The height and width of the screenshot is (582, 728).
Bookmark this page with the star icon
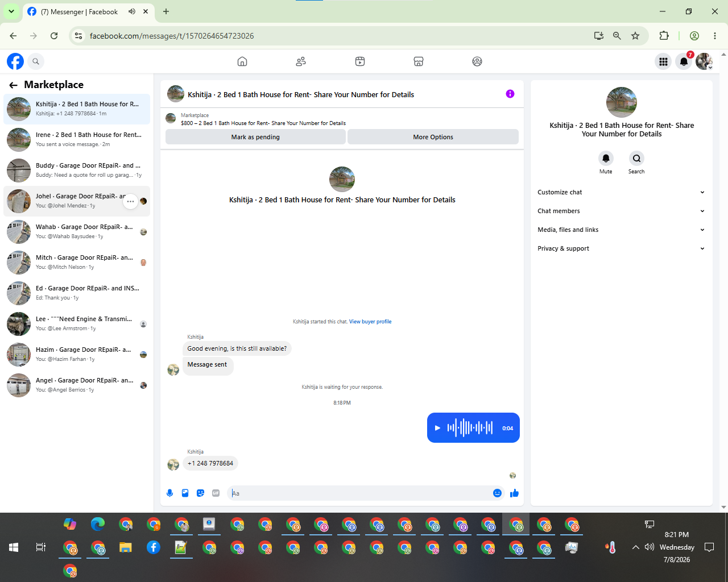tap(635, 36)
